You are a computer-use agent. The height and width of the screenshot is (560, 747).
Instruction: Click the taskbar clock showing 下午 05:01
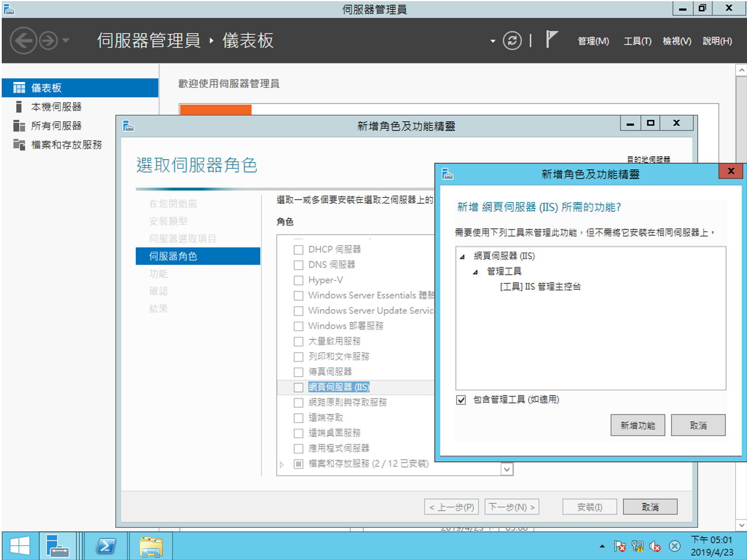(711, 546)
